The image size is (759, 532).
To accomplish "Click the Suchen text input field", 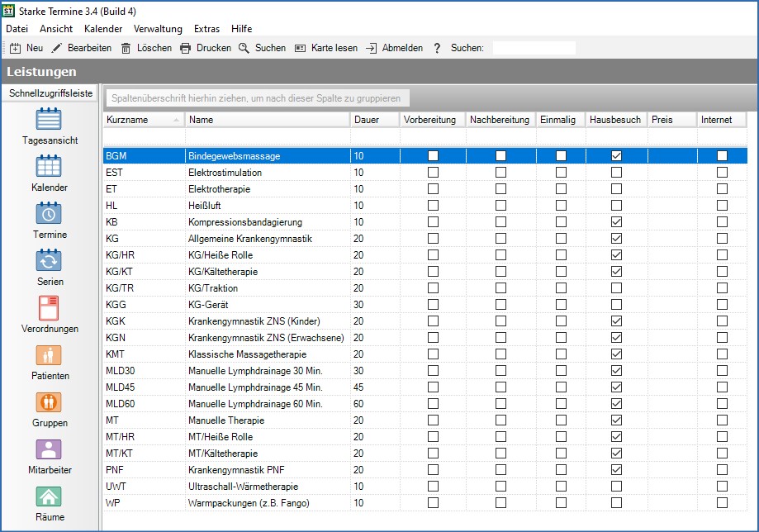I will coord(534,48).
